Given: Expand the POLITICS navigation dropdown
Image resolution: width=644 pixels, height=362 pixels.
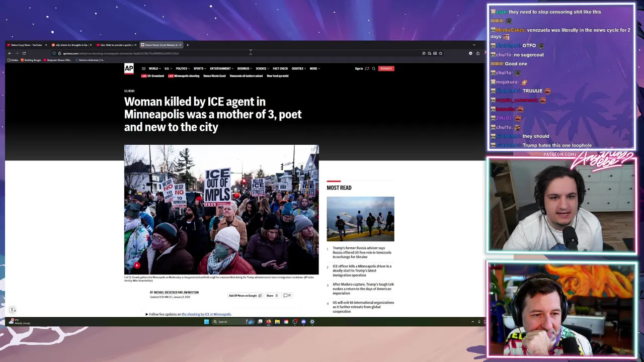Looking at the screenshot, I should [x=183, y=68].
